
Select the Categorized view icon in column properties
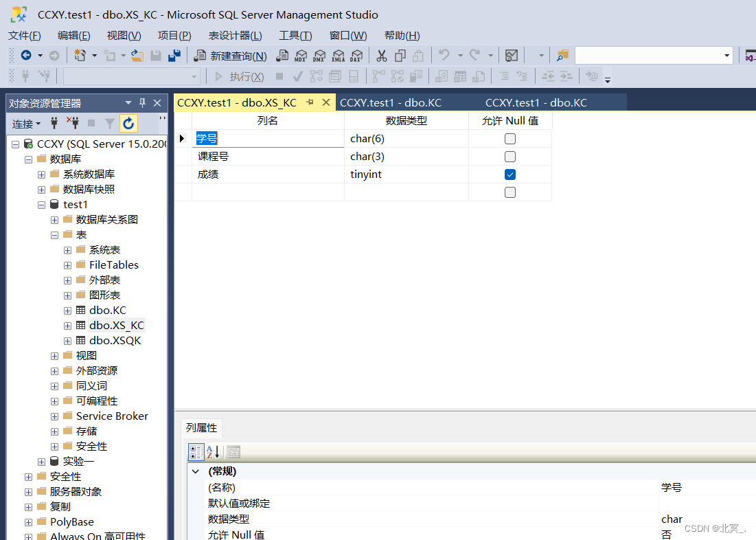[x=196, y=451]
